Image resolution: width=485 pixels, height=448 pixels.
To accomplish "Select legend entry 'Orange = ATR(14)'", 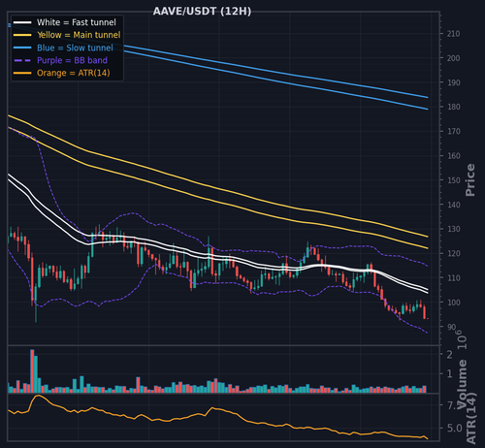I will 74,73.
